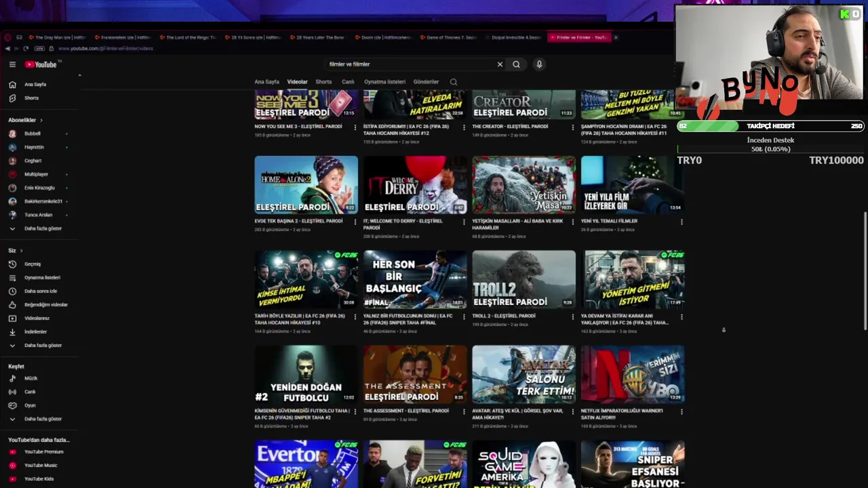Open Hayrettin subscription channel
The height and width of the screenshot is (488, 868).
34,148
